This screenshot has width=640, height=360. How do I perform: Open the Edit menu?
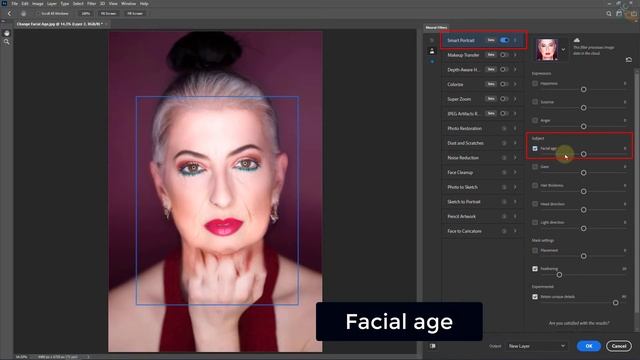click(x=25, y=4)
